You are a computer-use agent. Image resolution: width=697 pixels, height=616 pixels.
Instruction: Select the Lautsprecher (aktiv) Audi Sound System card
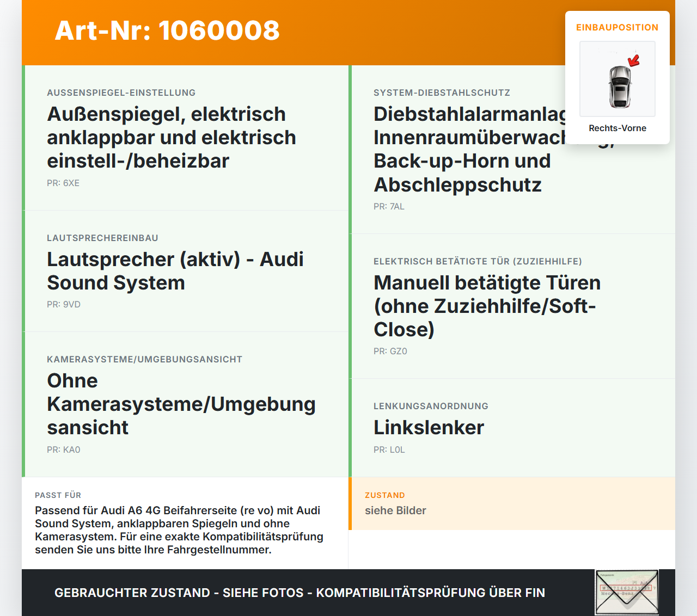tap(185, 271)
